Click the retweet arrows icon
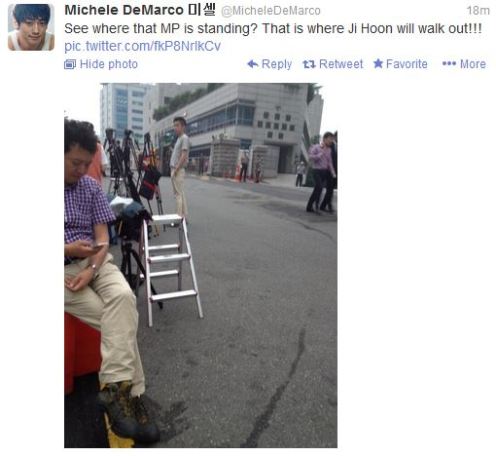Image resolution: width=496 pixels, height=456 pixels. tap(309, 64)
